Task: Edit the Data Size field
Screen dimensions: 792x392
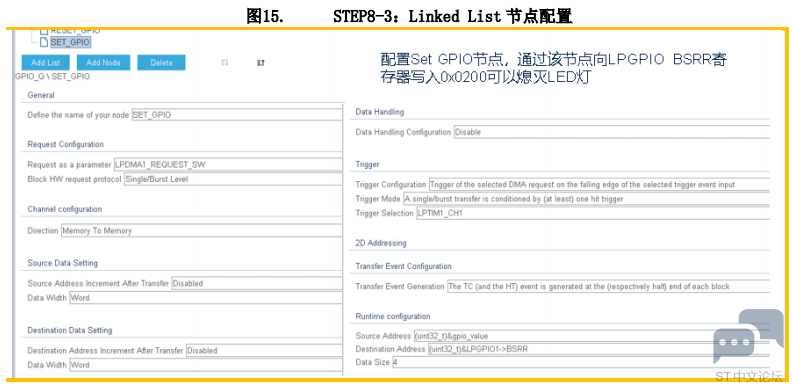Action: 581,362
